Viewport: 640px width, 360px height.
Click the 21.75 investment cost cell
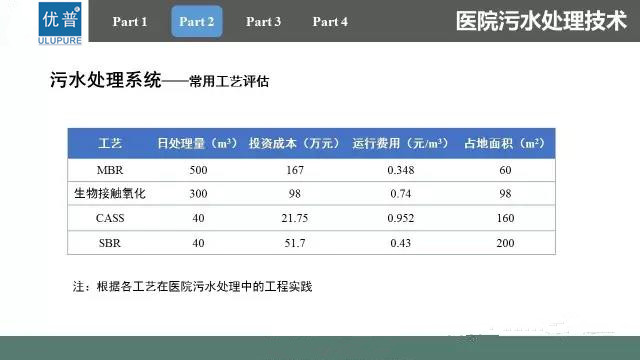click(x=295, y=218)
